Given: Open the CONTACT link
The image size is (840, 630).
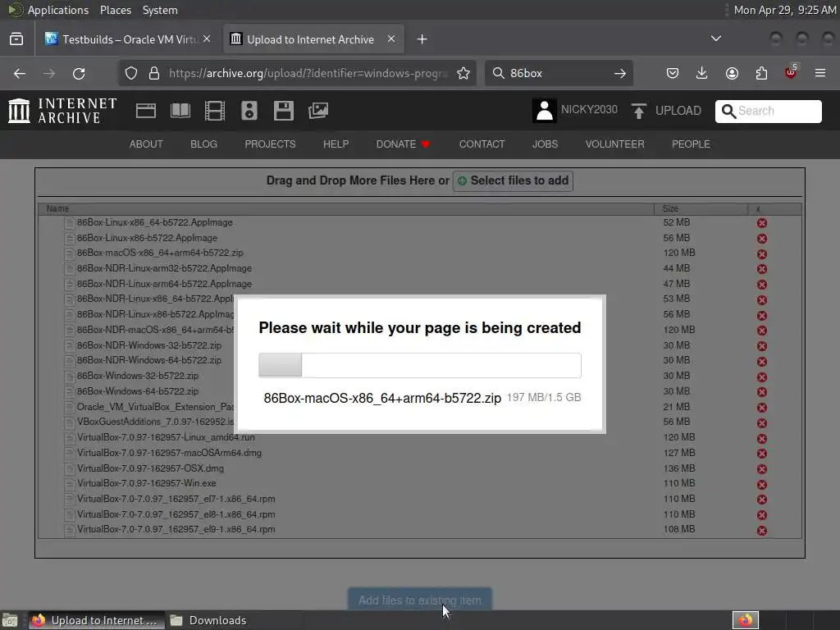Looking at the screenshot, I should pyautogui.click(x=482, y=144).
